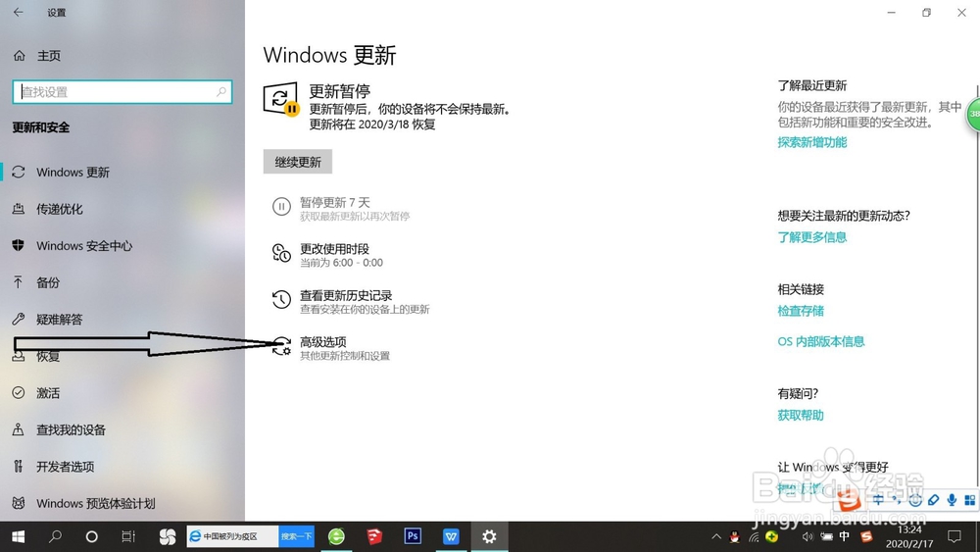
Task: Click the clock icon beside 更改使用时段
Action: (x=281, y=253)
